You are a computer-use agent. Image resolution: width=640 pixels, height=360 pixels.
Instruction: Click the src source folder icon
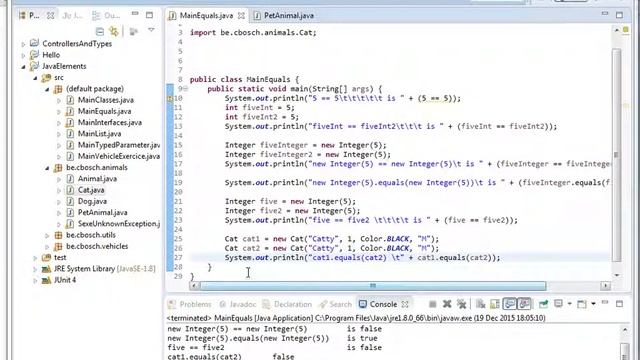[47, 77]
